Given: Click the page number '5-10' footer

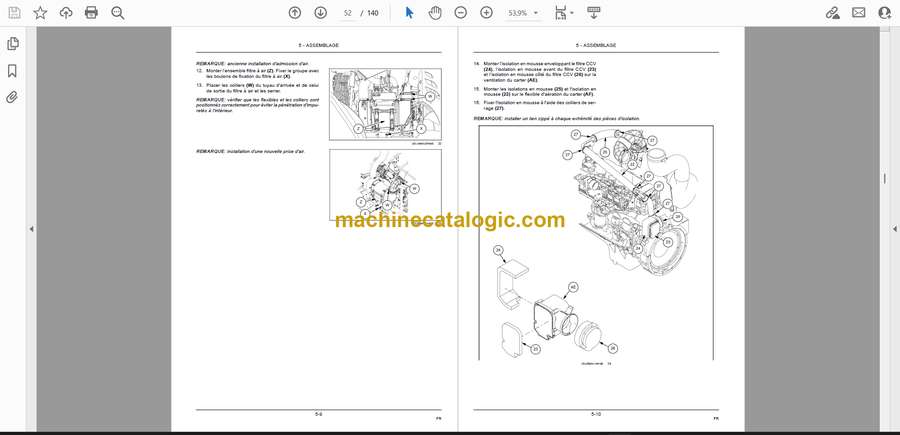Looking at the screenshot, I should [596, 413].
